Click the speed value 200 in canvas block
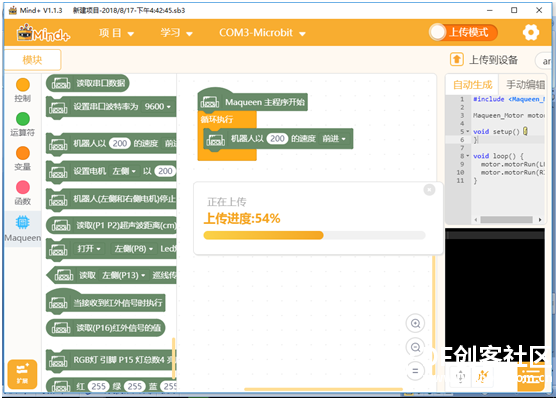558x400 pixels. (277, 139)
